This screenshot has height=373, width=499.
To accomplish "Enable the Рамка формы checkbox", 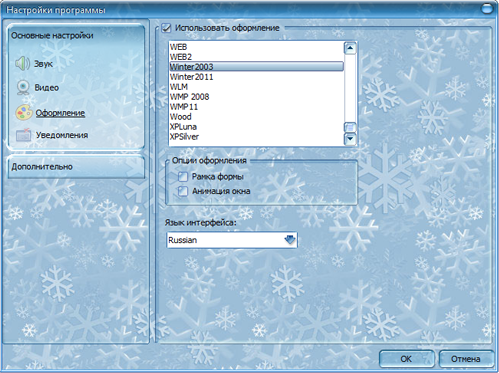I will 183,176.
